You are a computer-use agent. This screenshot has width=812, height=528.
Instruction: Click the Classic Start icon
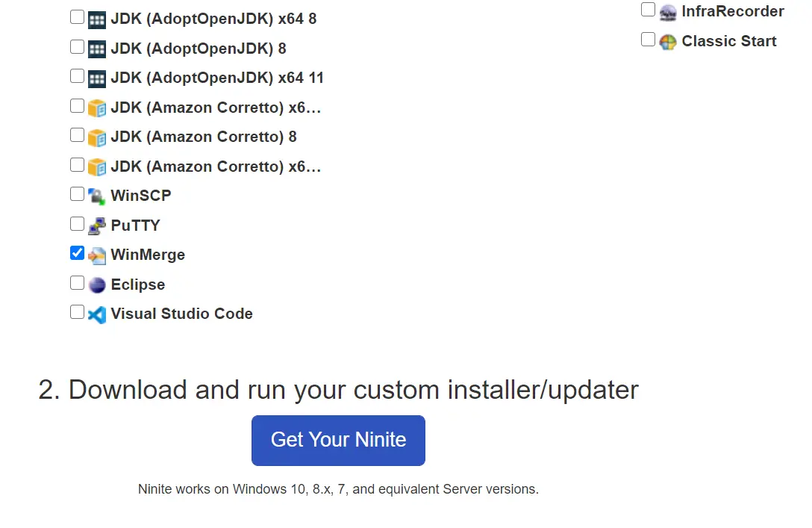[668, 42]
